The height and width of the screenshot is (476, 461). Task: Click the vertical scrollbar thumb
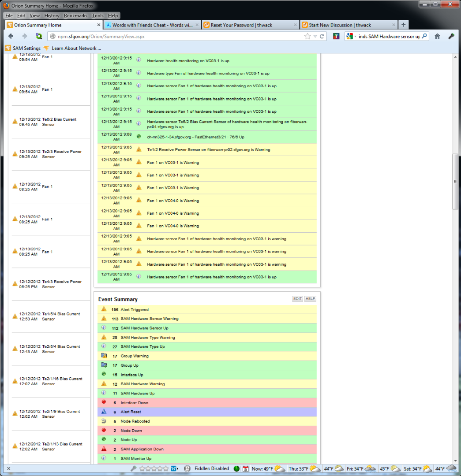(455, 182)
